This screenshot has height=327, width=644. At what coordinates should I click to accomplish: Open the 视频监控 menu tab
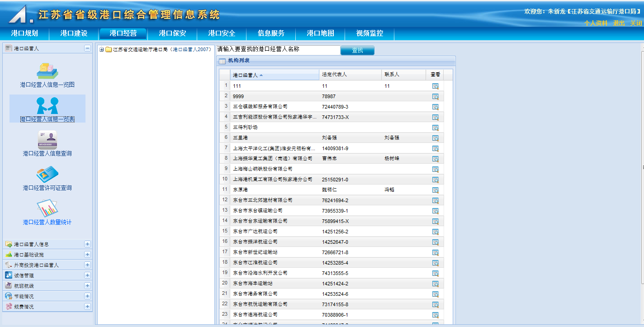(369, 33)
